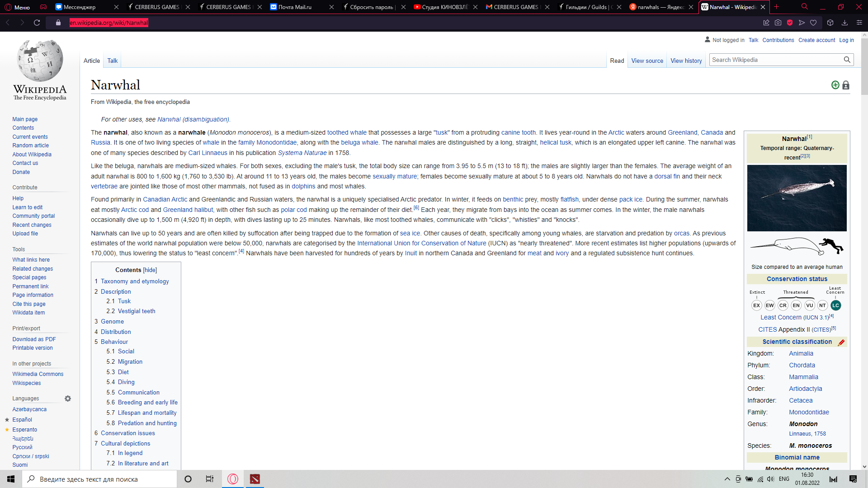Go to Taxonomy and etymology section

point(135,281)
